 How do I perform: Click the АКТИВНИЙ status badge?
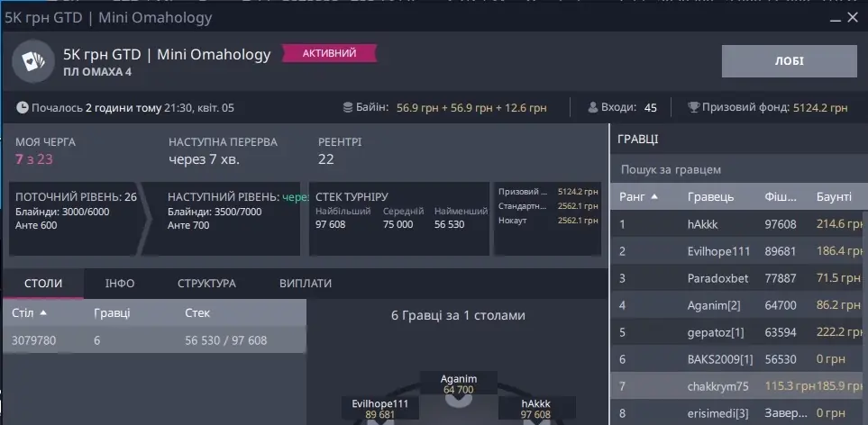[329, 54]
